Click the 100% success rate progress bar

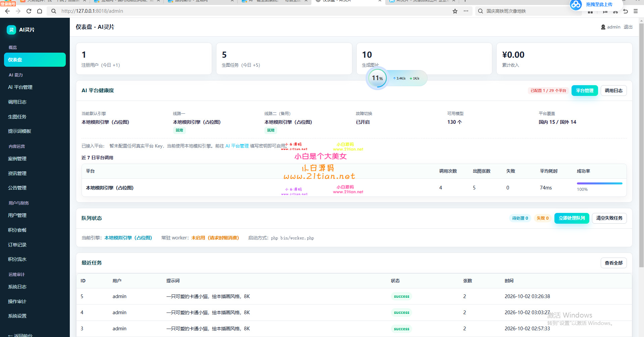(x=599, y=183)
